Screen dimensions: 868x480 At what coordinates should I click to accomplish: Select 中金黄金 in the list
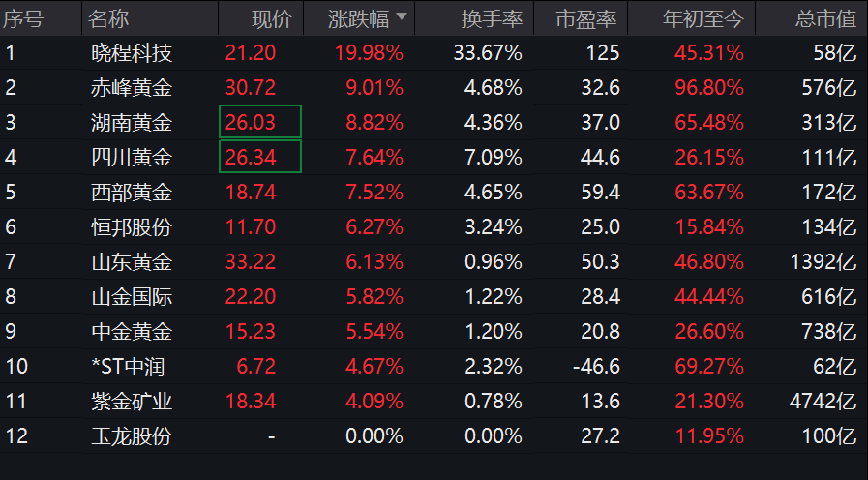[x=131, y=331]
